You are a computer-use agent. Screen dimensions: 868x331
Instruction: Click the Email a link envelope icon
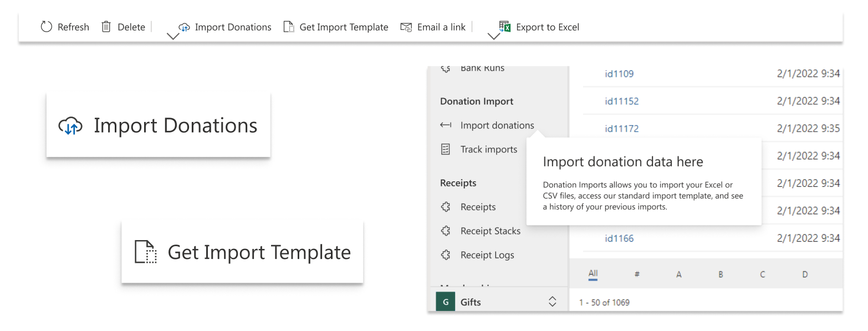point(406,27)
